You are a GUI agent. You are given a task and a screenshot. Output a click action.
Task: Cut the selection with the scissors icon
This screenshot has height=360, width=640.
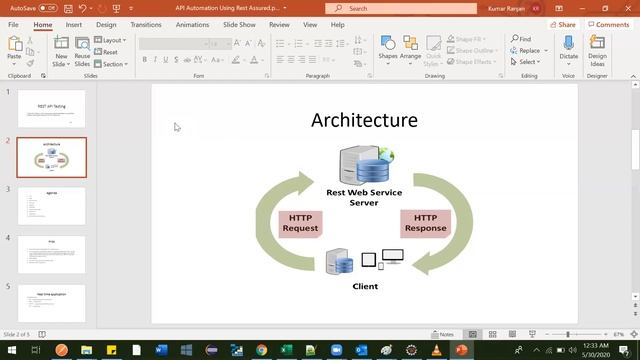pos(30,40)
